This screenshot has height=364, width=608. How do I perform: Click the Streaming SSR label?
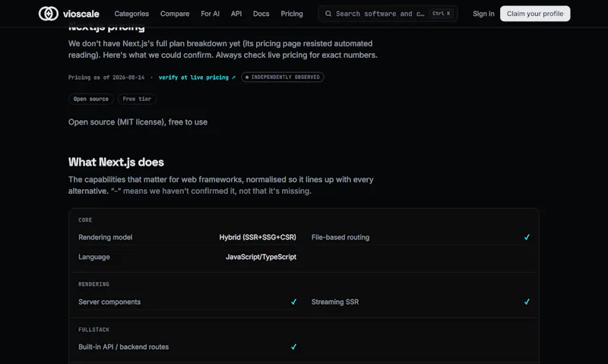tap(335, 302)
